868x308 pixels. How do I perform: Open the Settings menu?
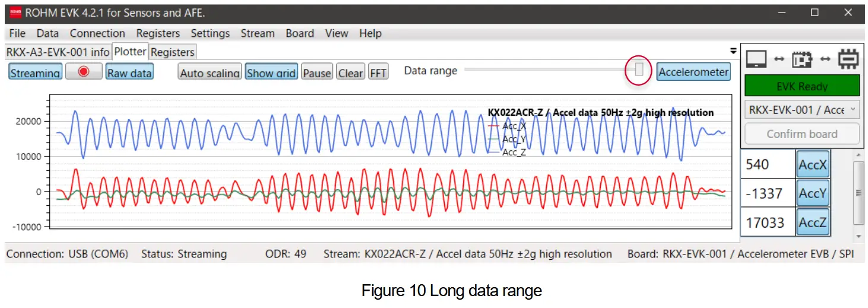click(x=210, y=33)
